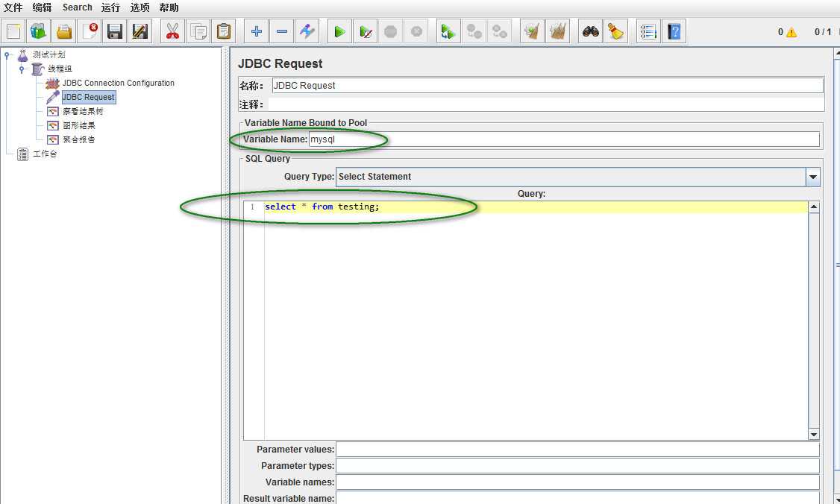Click the Clear results broom icon
This screenshot has height=504, width=840.
coord(532,31)
